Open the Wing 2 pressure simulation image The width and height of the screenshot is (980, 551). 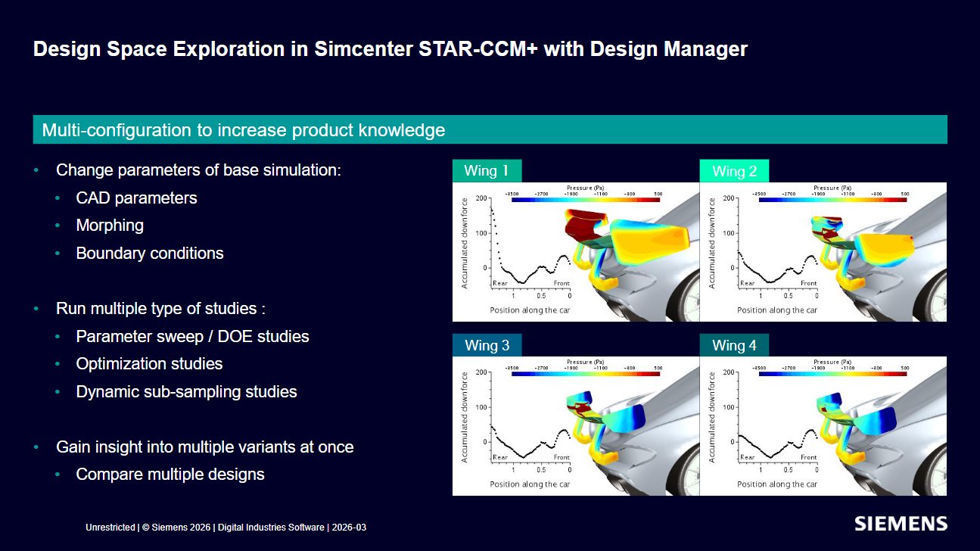pos(823,252)
